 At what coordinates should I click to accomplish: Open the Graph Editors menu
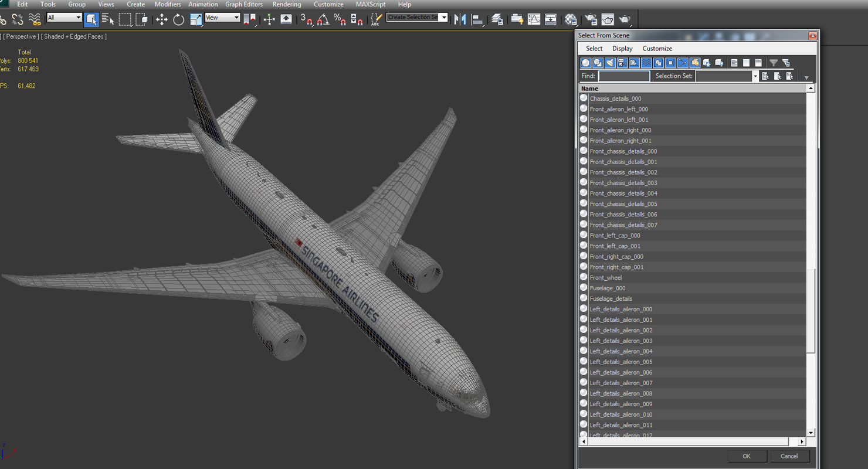pos(244,4)
